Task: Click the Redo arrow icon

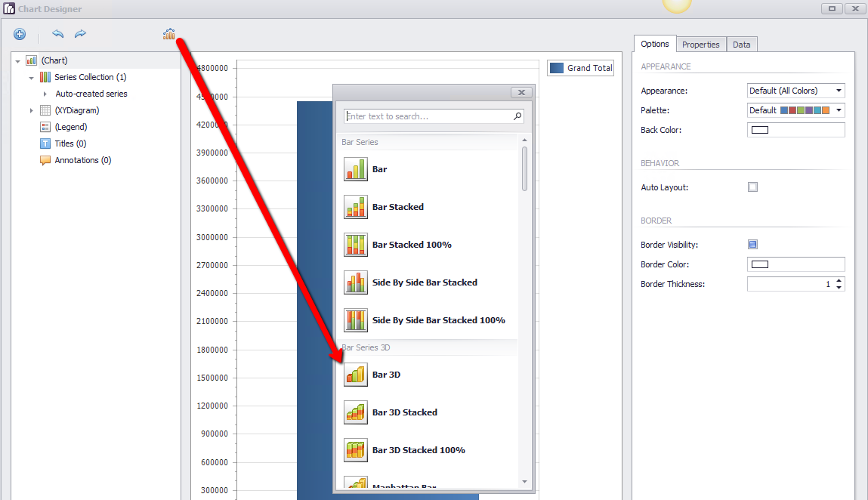Action: point(80,34)
